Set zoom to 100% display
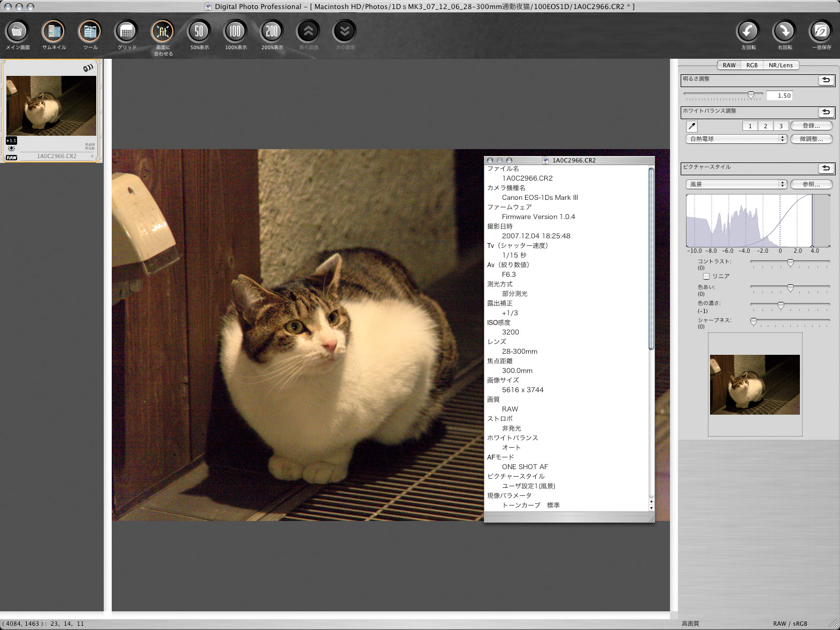Screen dimensions: 840x630 (235, 32)
